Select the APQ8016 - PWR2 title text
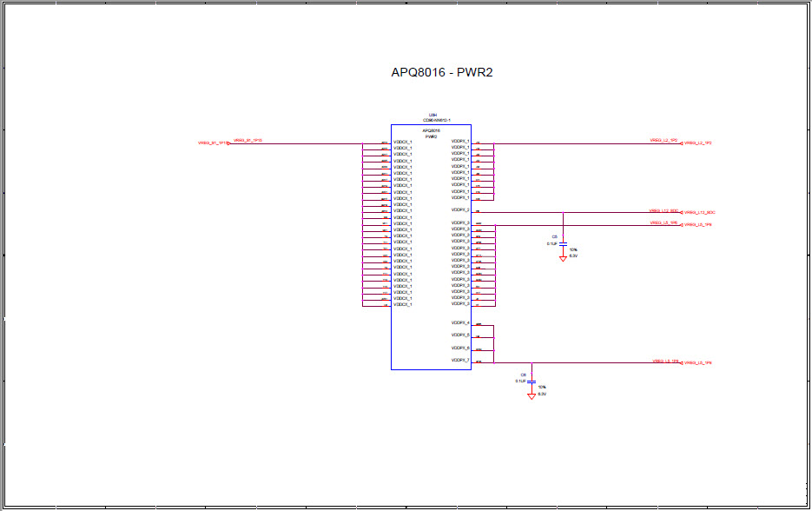Viewport: 812px width, 511px height. (x=443, y=74)
